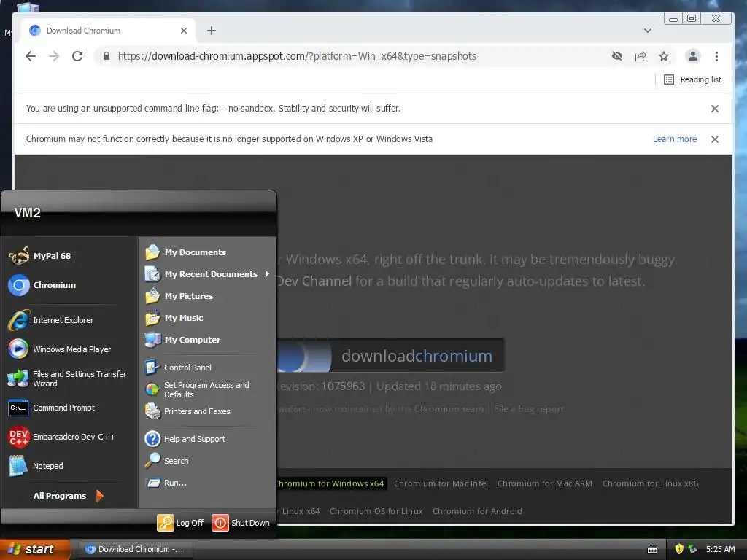Select Chromium for Windows x64 tab

tap(330, 483)
